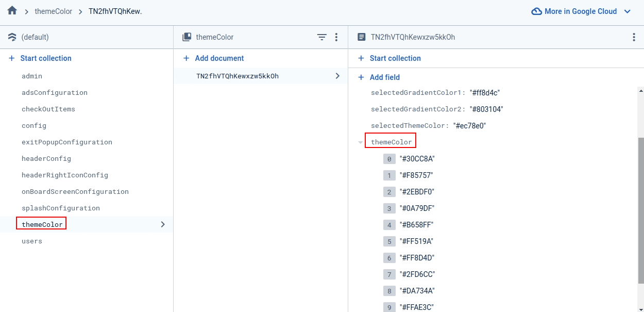Click the home icon in breadcrumb
This screenshot has height=312, width=644.
pyautogui.click(x=12, y=11)
